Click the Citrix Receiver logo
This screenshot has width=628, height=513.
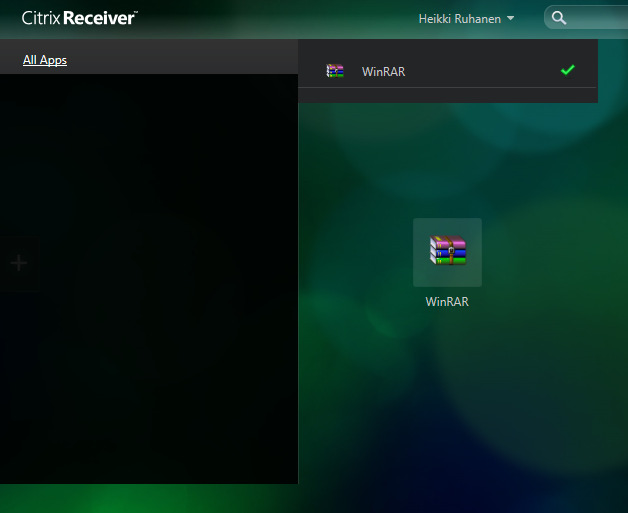coord(79,18)
